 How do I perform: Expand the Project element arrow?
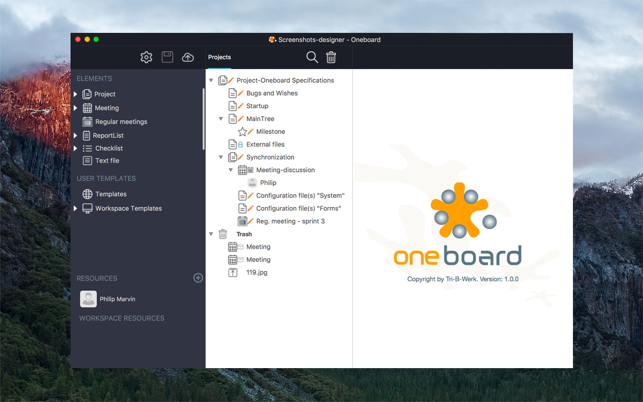(x=75, y=94)
